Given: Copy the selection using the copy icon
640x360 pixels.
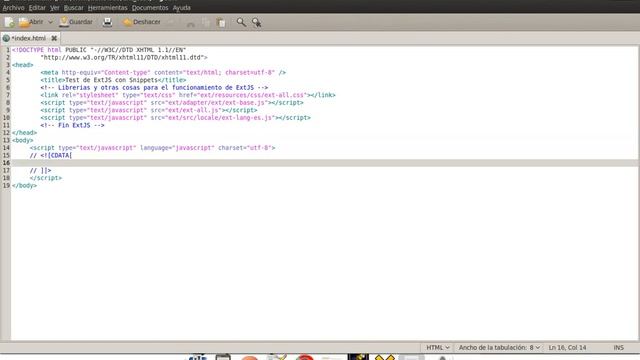Looking at the screenshot, I should [x=206, y=22].
